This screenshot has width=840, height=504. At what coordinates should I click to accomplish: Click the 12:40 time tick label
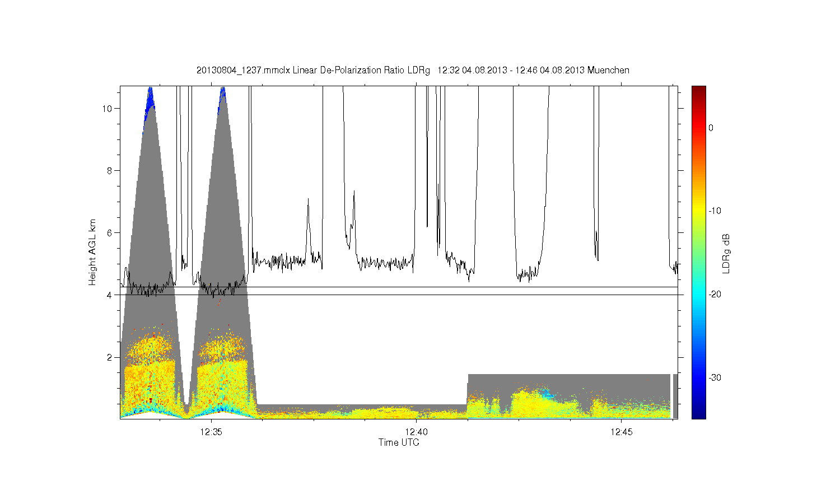click(x=416, y=432)
